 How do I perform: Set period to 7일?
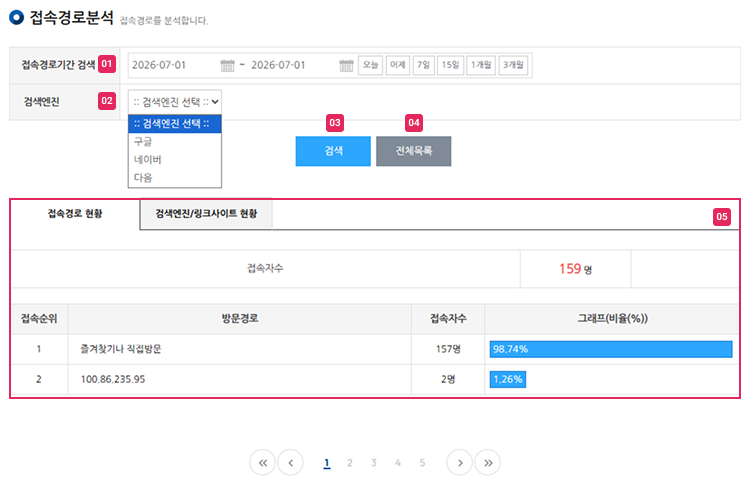click(423, 65)
